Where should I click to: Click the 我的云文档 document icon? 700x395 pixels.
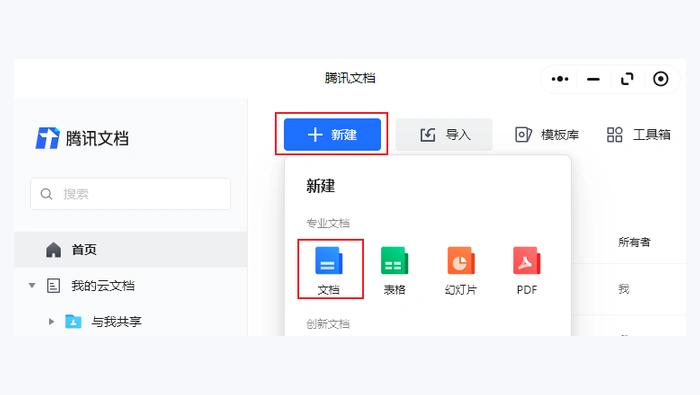pos(54,286)
